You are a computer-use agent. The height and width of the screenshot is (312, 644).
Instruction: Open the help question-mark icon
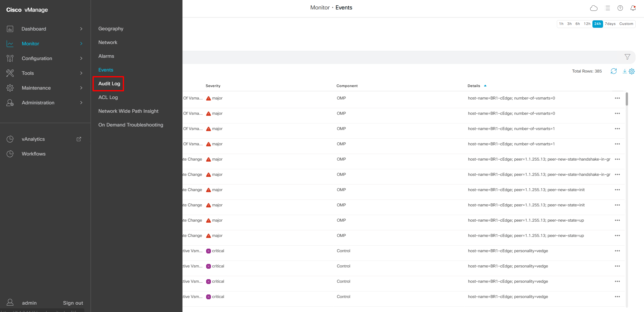coord(620,8)
